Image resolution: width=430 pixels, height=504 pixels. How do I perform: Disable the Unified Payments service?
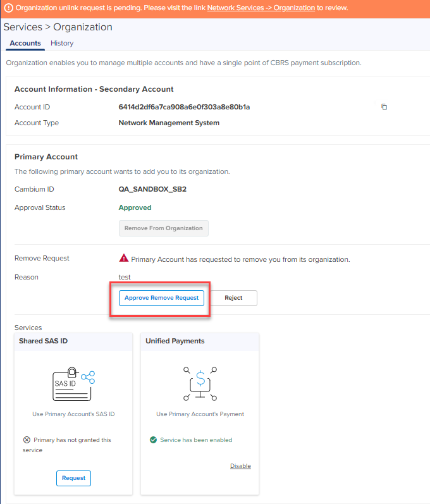point(240,466)
